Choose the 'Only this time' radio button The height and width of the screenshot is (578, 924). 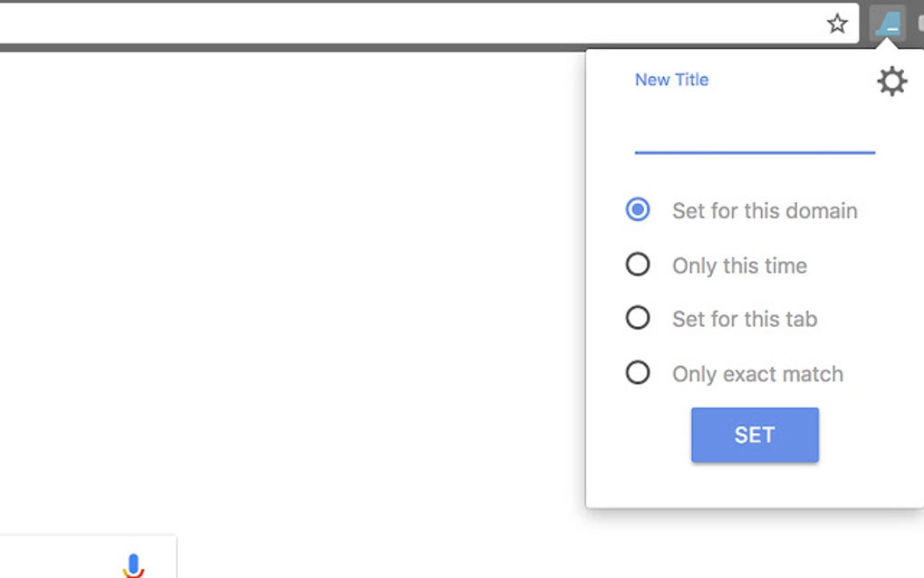point(638,265)
